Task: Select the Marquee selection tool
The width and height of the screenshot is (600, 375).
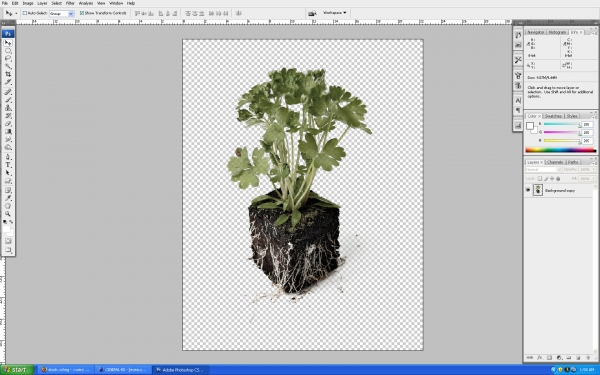Action: [8, 51]
